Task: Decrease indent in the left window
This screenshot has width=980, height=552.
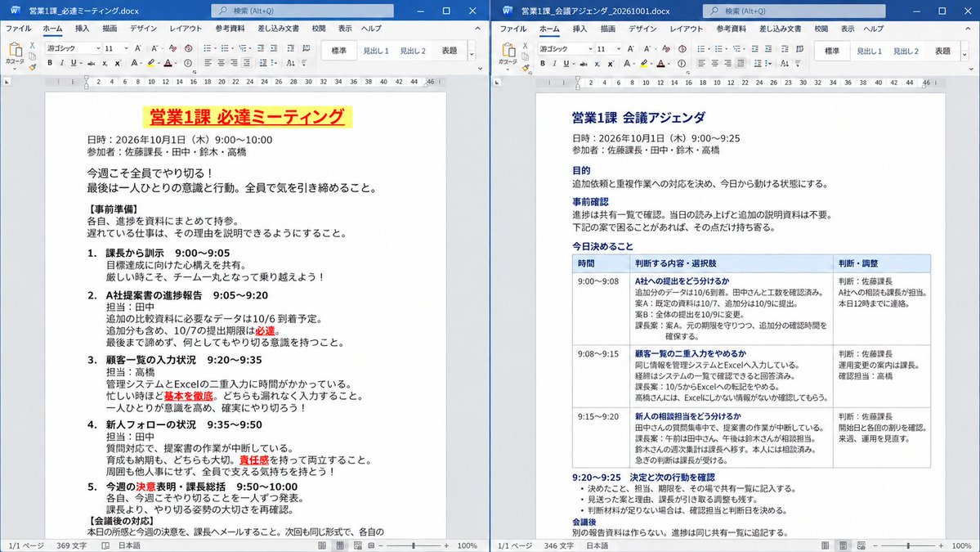Action: 261,48
